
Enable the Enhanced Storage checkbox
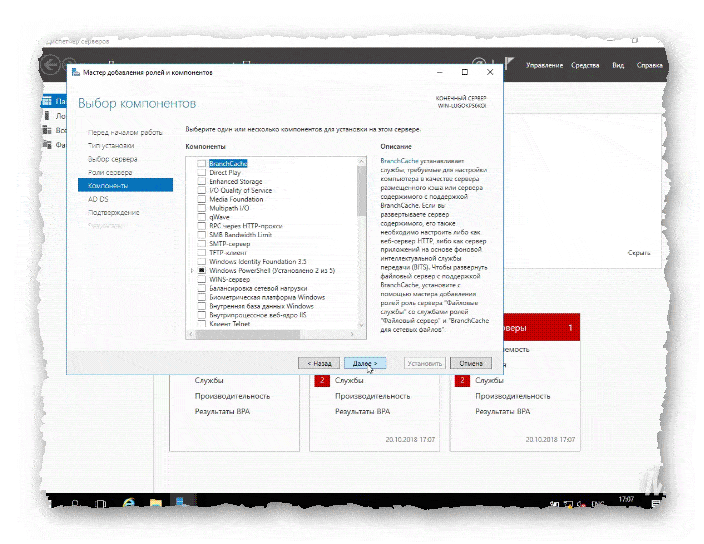tap(202, 181)
